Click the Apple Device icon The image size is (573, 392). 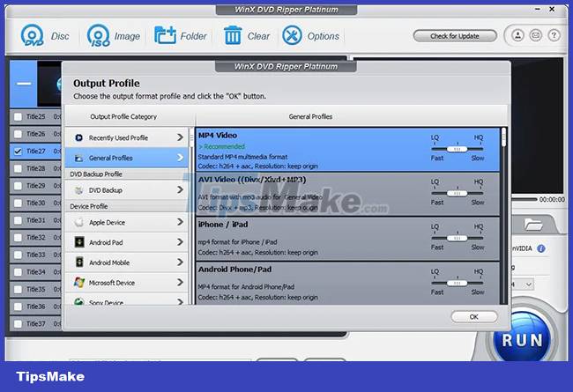(x=79, y=222)
